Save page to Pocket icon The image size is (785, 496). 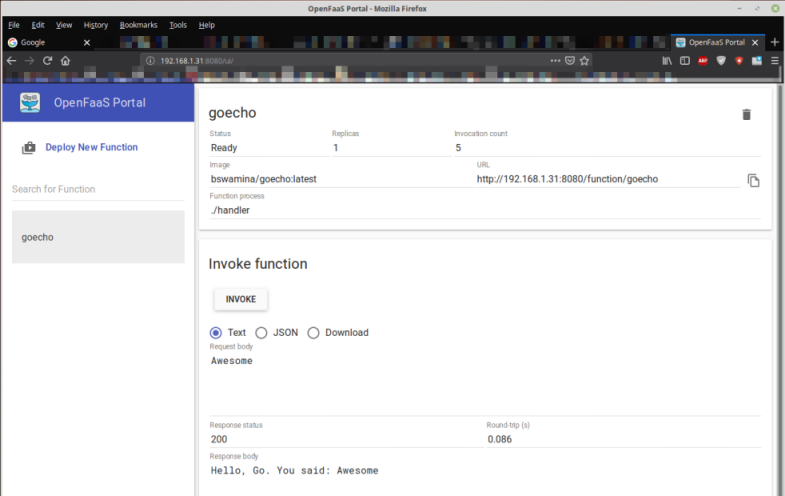click(x=570, y=61)
